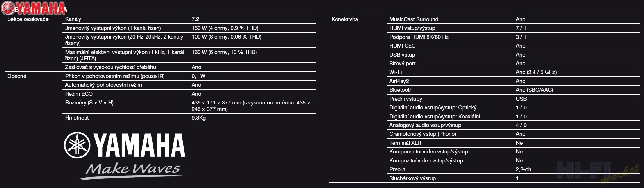The height and width of the screenshot is (188, 644).
Task: Click the Režim ECO row
Action: coord(189,94)
